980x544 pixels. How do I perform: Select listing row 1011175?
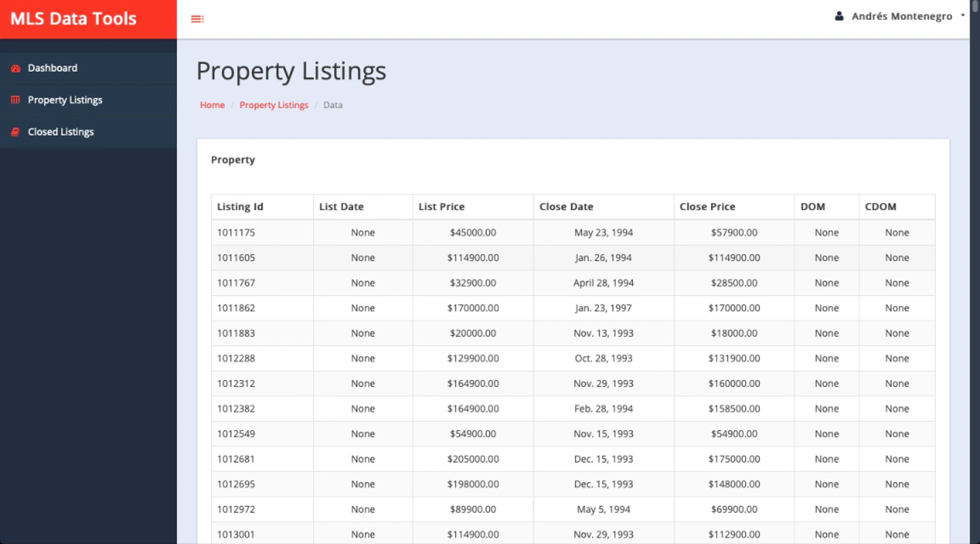tap(236, 233)
